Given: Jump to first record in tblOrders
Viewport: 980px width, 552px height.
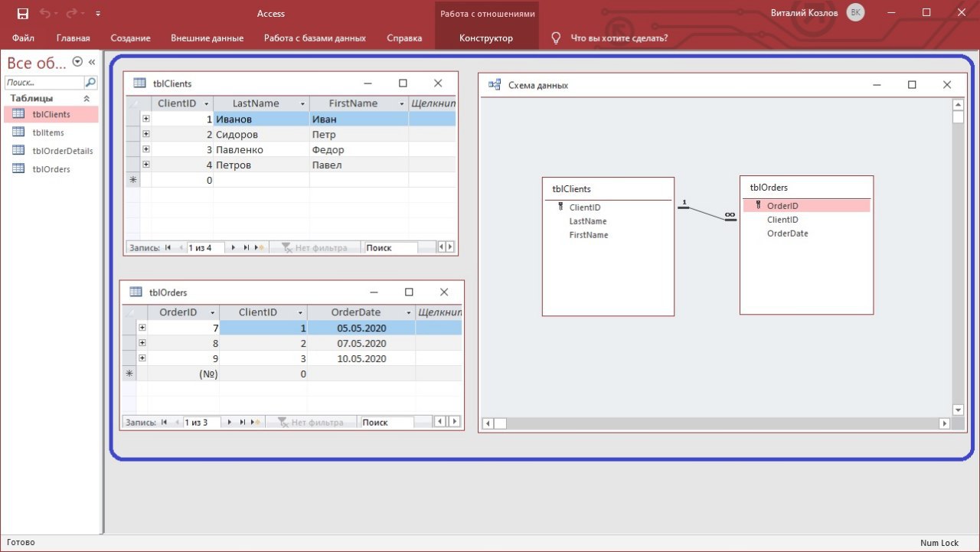Looking at the screenshot, I should click(164, 423).
